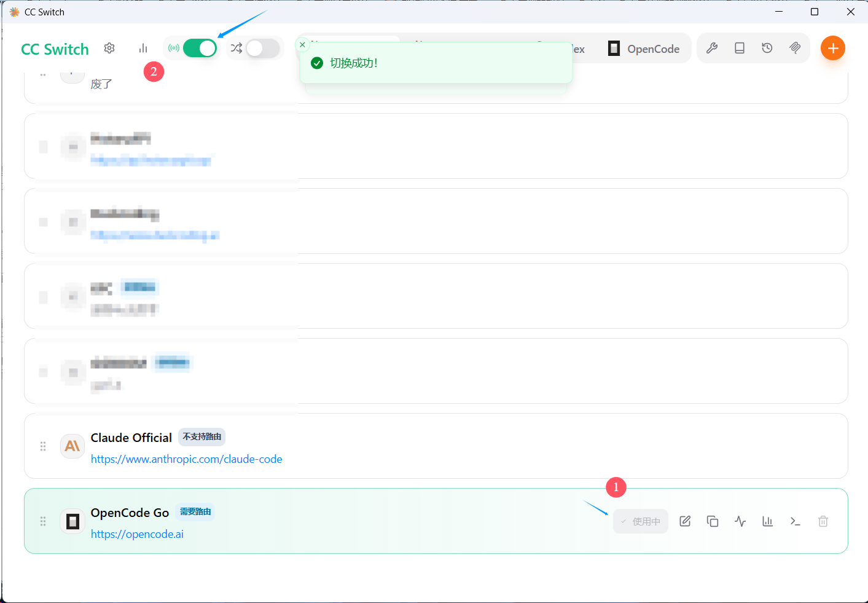Open the book prompts icon
The image size is (868, 603).
740,48
